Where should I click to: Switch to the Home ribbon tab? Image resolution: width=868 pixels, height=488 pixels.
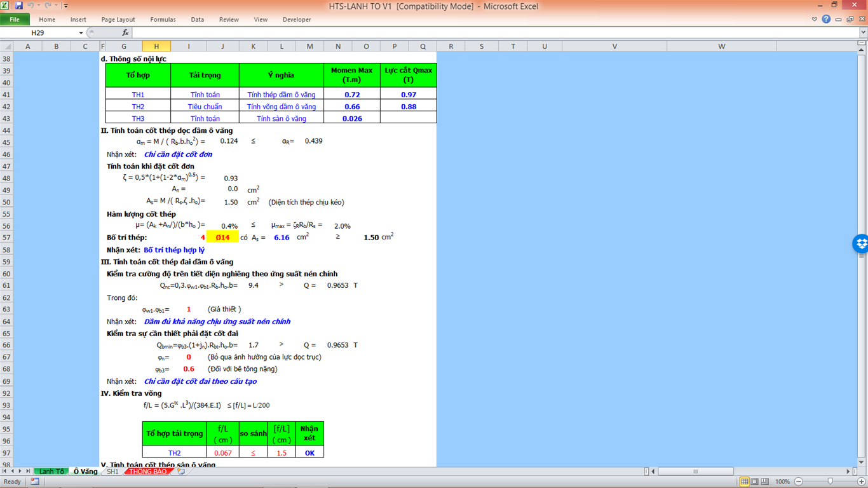(47, 20)
